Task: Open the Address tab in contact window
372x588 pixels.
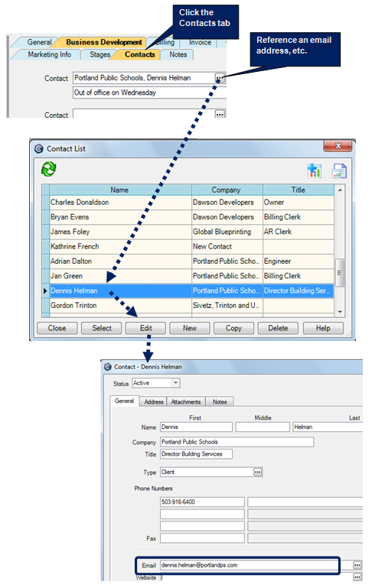Action: (x=154, y=401)
